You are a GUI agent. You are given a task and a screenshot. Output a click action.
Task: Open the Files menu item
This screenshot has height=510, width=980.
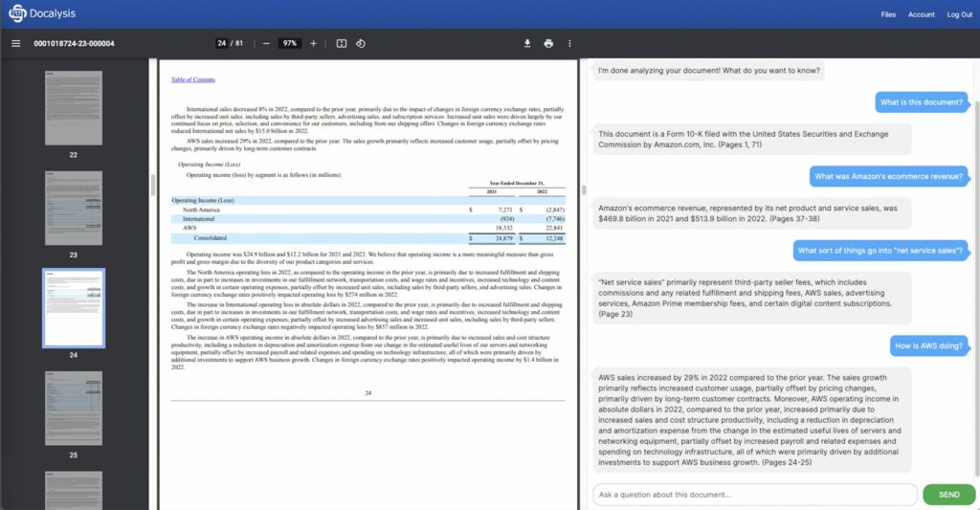pyautogui.click(x=888, y=14)
